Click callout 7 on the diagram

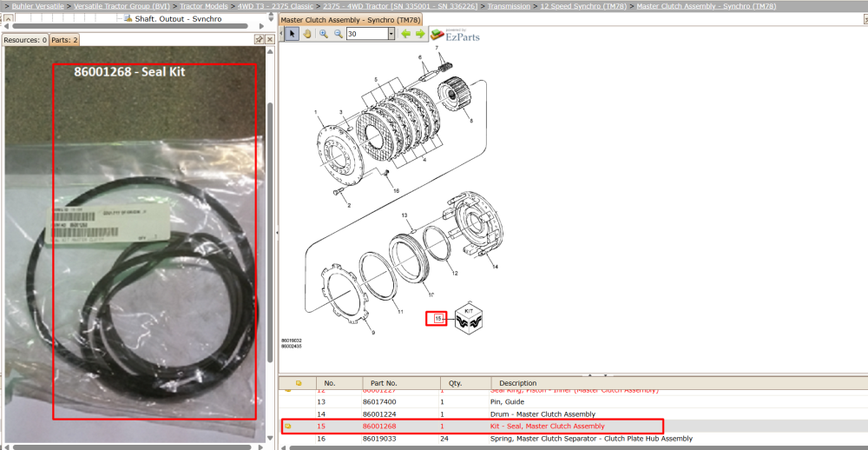point(437,49)
